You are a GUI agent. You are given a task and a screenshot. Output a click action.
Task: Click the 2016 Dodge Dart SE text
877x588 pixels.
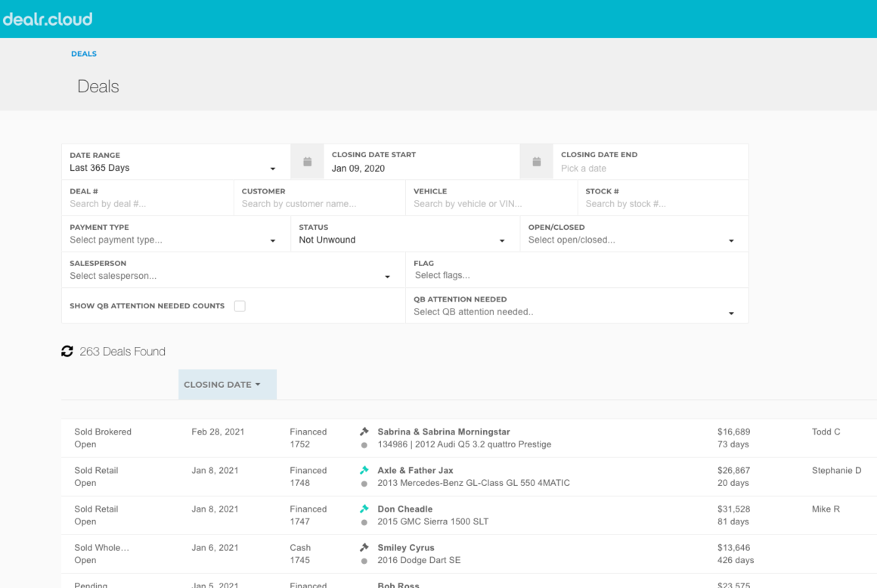pos(419,560)
